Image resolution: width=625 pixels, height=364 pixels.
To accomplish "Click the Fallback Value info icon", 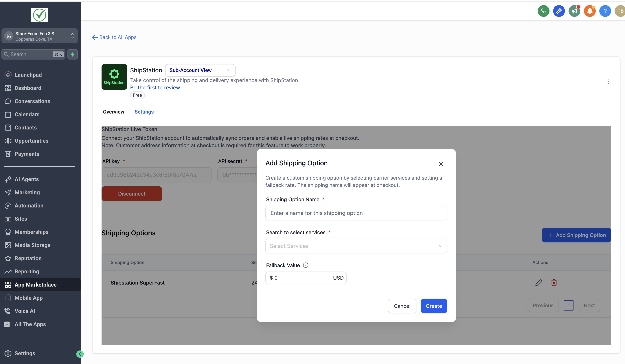I will [306, 265].
